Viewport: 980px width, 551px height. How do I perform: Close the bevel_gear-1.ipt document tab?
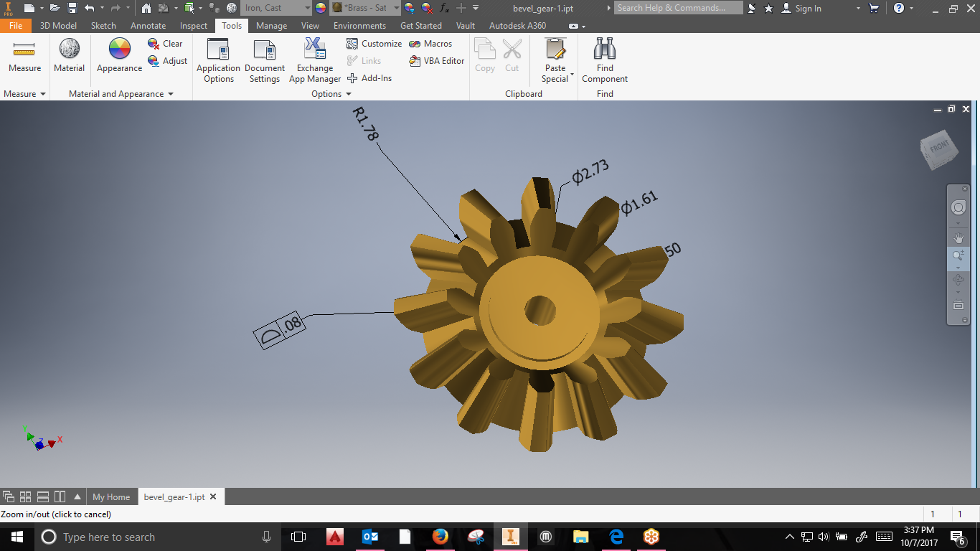(x=213, y=496)
